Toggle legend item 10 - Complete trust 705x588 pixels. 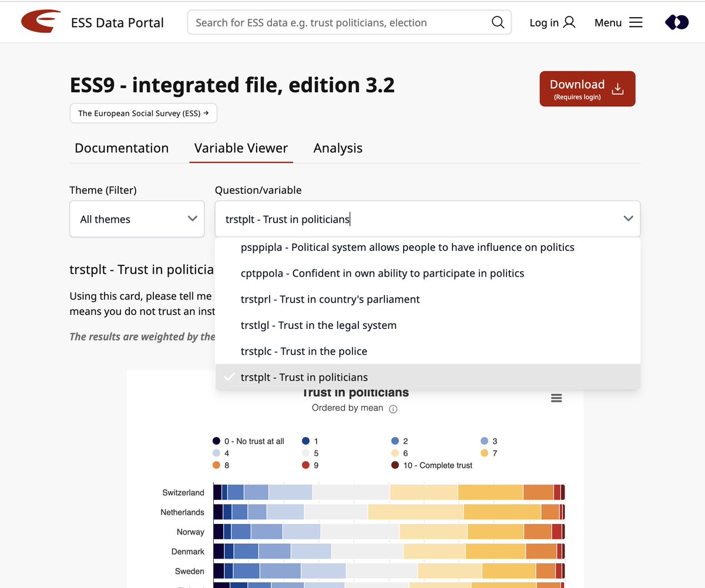(x=432, y=465)
